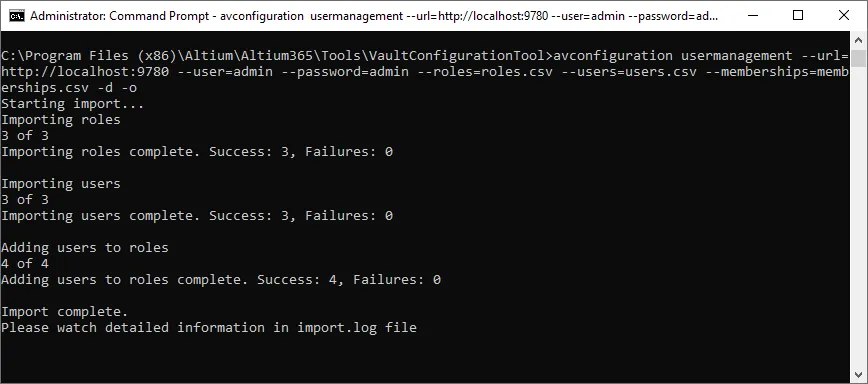This screenshot has width=868, height=384.
Task: Click the vertical scrollbar thumb
Action: (858, 58)
